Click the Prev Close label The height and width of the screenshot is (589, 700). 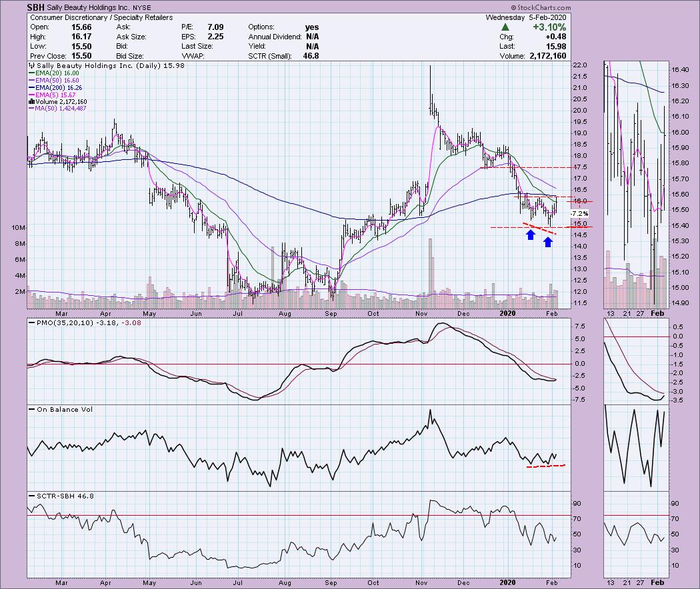coord(48,56)
